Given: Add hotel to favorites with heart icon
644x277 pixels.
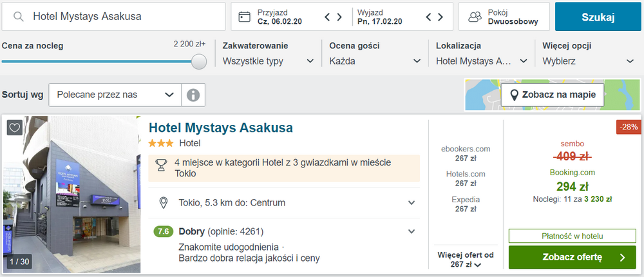Looking at the screenshot, I should point(14,128).
